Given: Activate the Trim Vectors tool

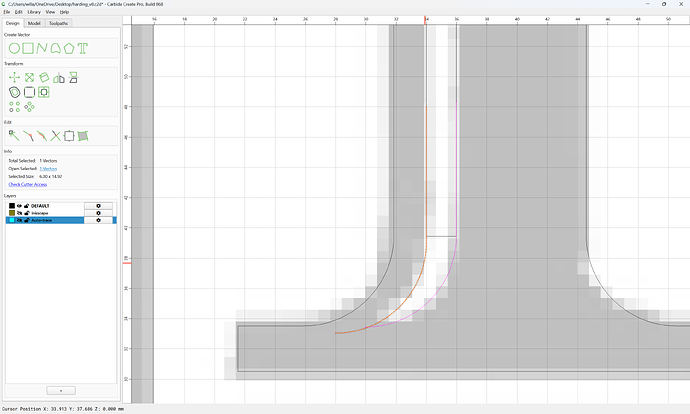Looking at the screenshot, I should (28, 136).
